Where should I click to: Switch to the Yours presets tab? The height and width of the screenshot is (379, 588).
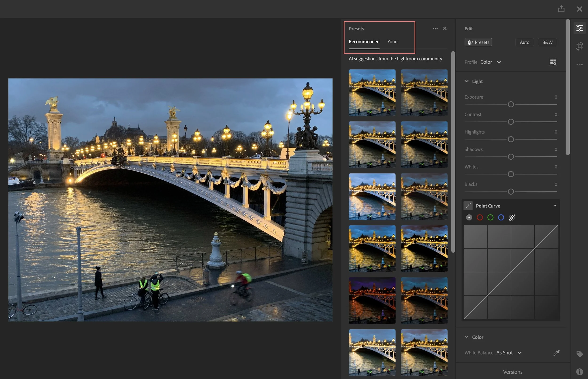pos(393,42)
